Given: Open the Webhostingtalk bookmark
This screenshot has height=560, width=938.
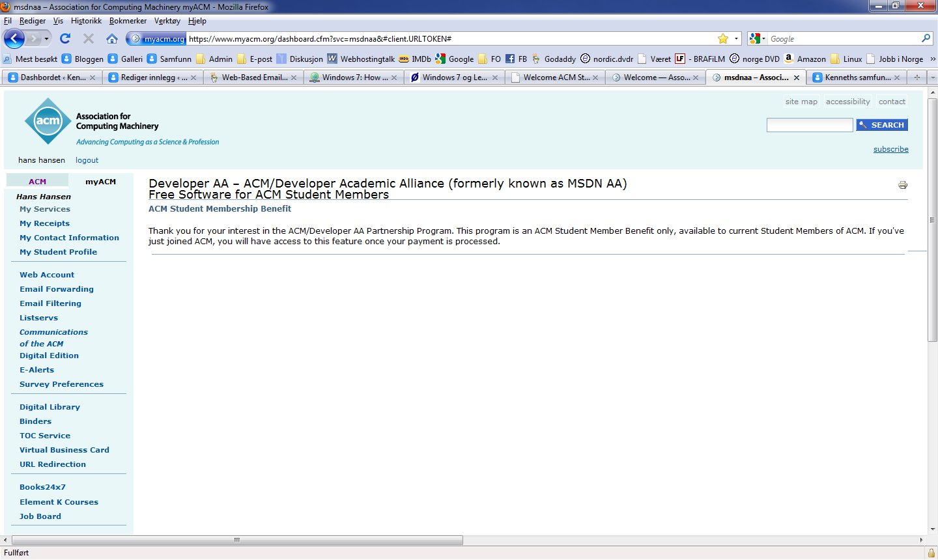Looking at the screenshot, I should 361,59.
